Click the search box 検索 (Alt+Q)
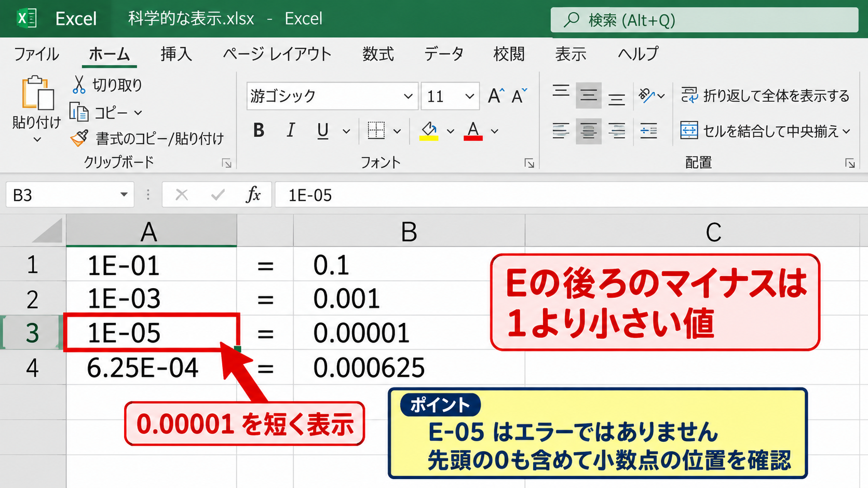 [x=704, y=20]
